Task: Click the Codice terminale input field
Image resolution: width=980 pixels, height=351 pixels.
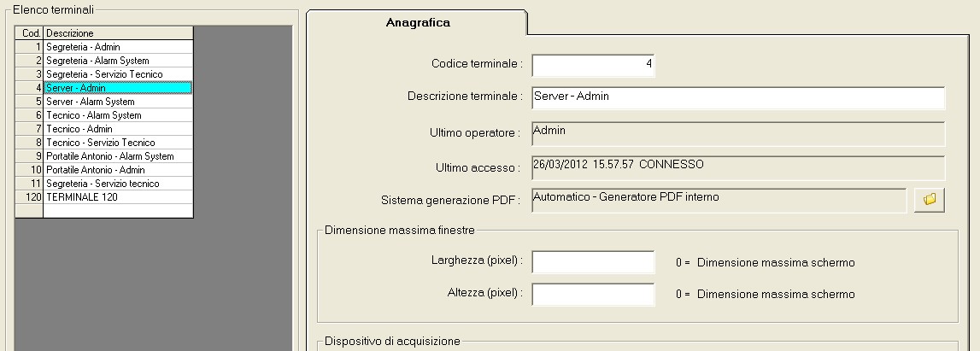Action: click(593, 66)
